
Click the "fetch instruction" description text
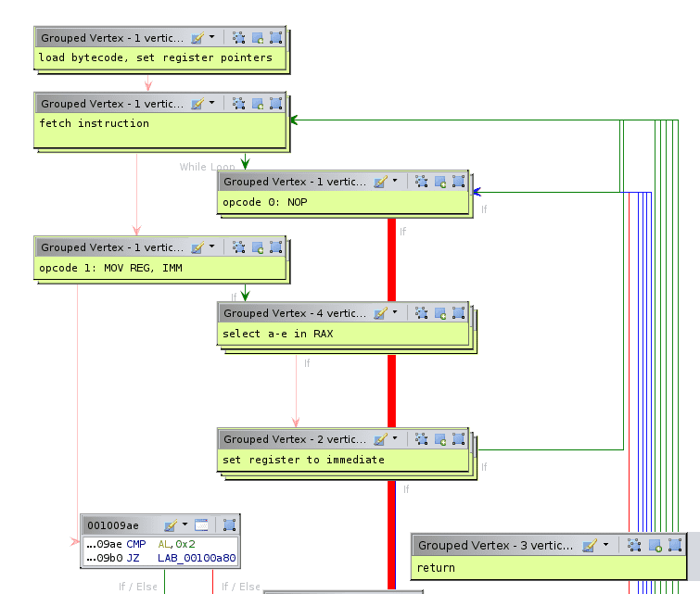[x=94, y=124]
